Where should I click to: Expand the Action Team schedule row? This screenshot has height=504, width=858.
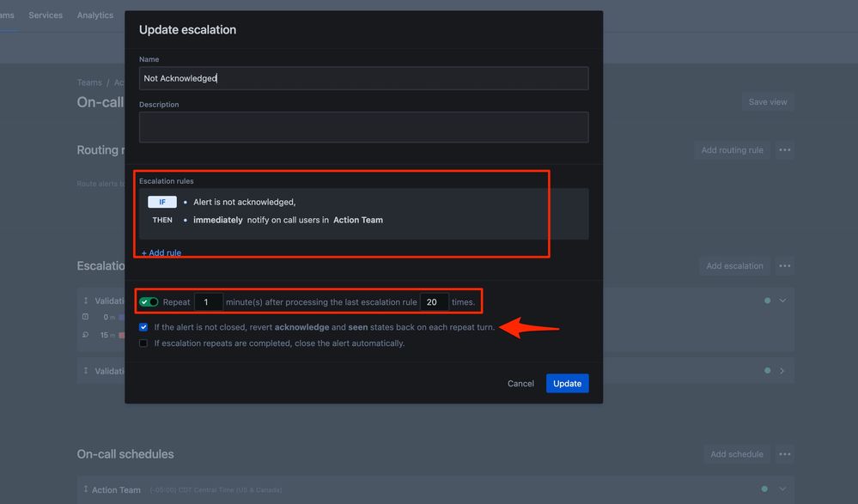point(784,489)
